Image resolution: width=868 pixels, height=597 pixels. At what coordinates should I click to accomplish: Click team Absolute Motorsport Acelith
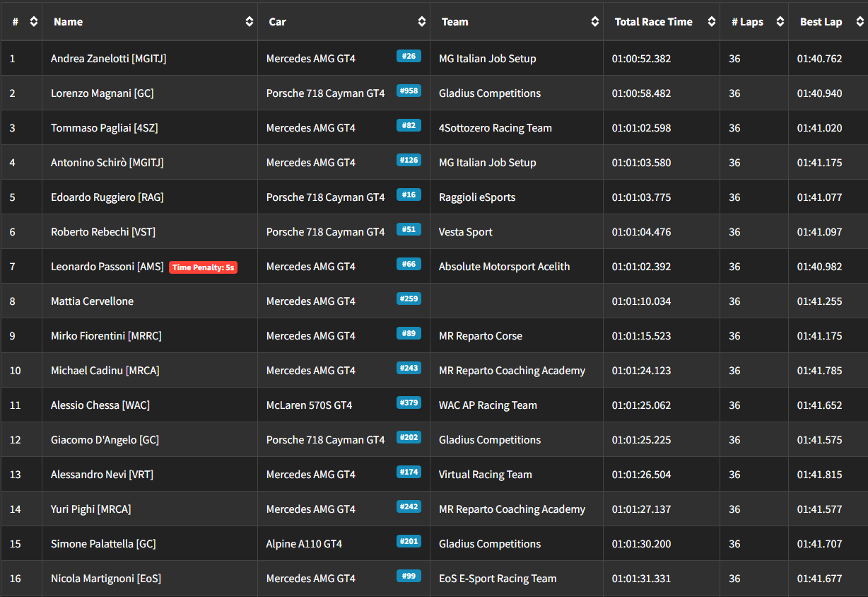(504, 267)
